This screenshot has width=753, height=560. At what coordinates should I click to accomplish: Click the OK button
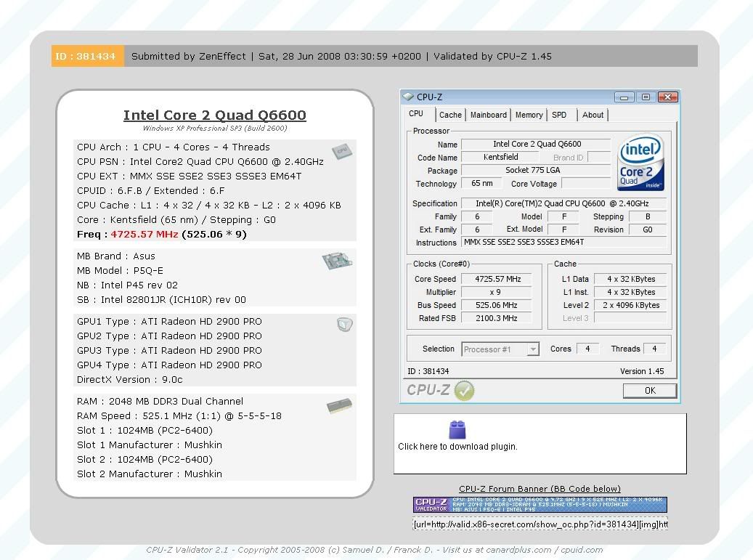[650, 391]
